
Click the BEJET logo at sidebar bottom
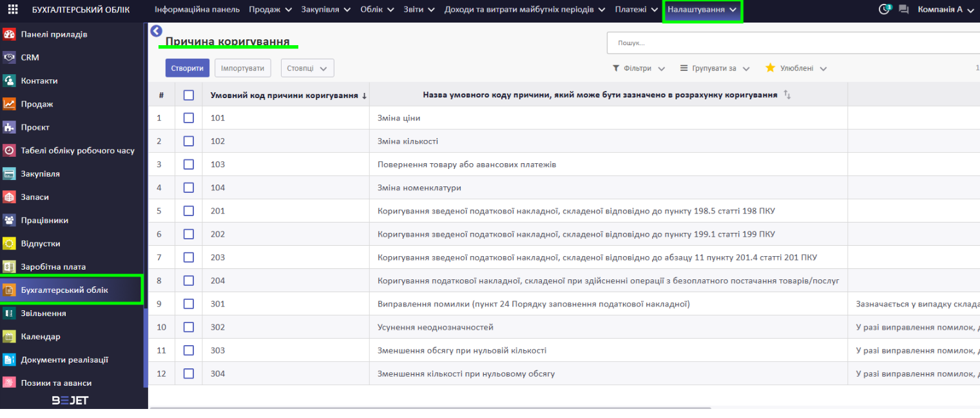[70, 401]
